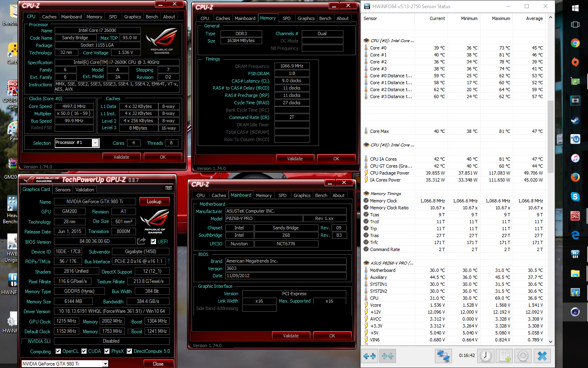Click the BIOS export share icon in GPU-Z

click(141, 241)
